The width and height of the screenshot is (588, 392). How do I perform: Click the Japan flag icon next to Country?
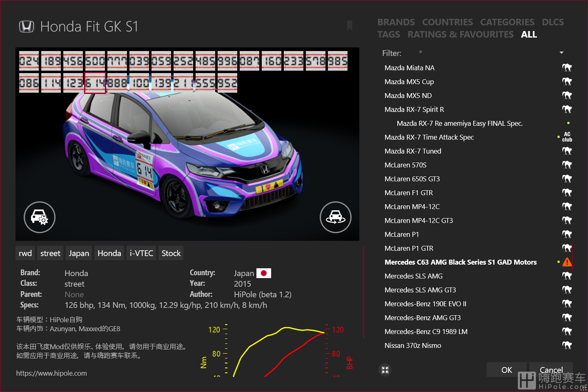264,273
